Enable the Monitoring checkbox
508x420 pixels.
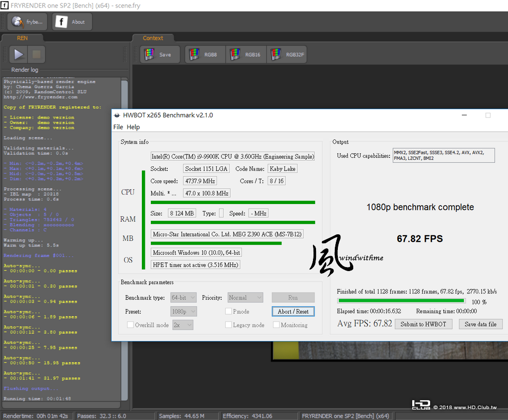(x=276, y=325)
